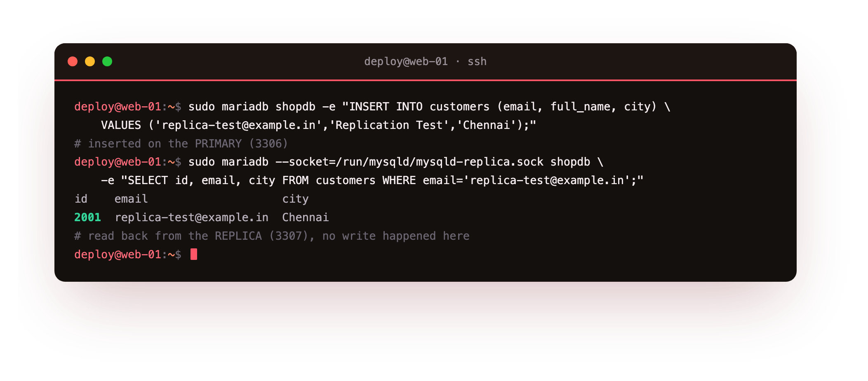
Task: Click the red divider line under the title bar
Action: 425,80
